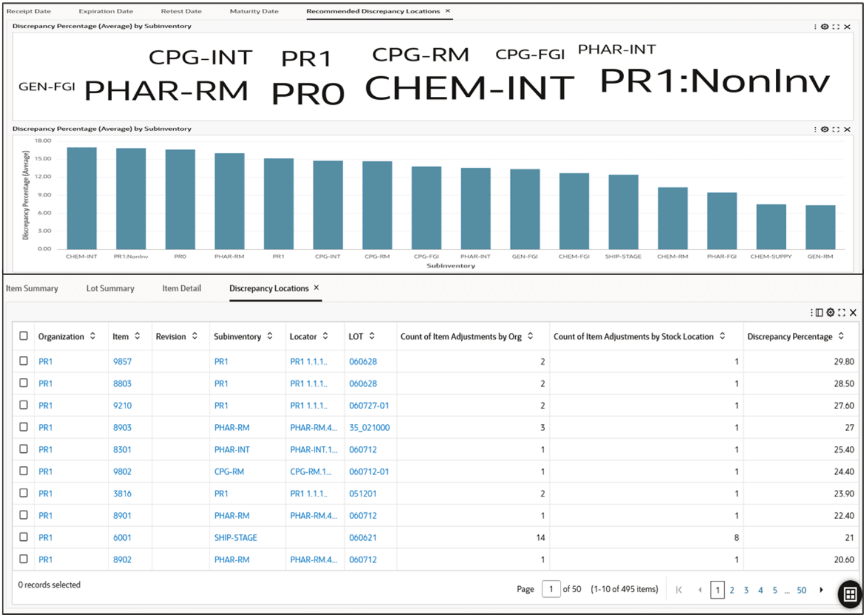Sort table by Locator column
This screenshot has width=865, height=616.
[x=325, y=336]
